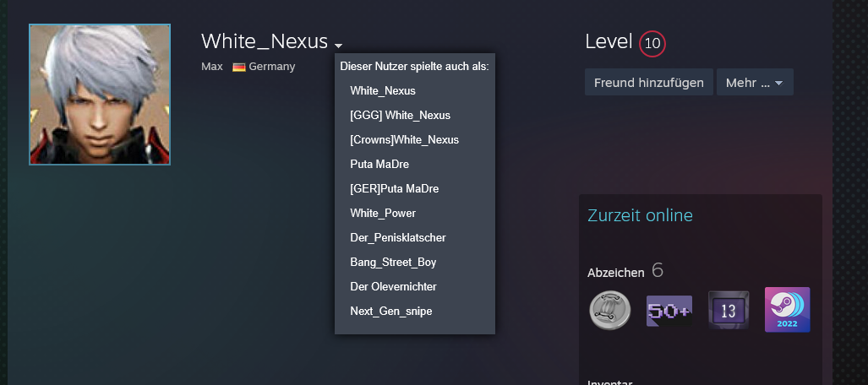This screenshot has width=868, height=385.
Task: Click the Steam 2022 badge icon
Action: [x=787, y=310]
